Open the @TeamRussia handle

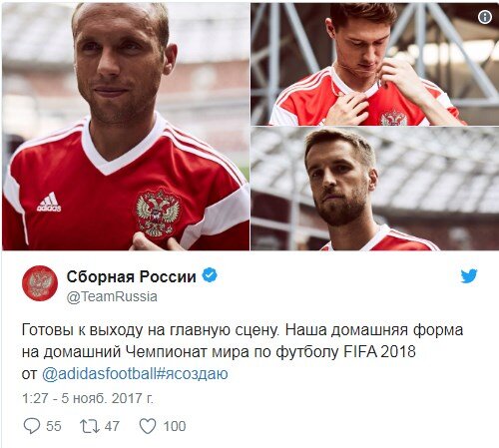point(112,296)
